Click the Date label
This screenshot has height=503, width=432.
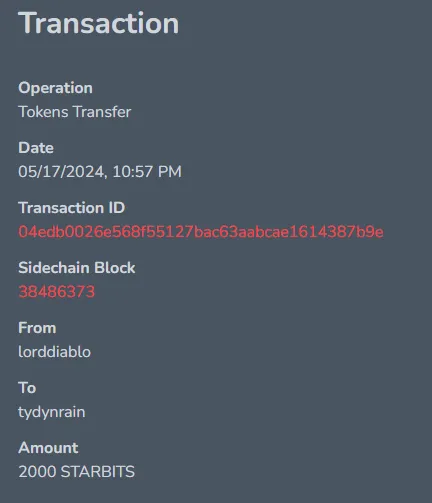tap(36, 148)
